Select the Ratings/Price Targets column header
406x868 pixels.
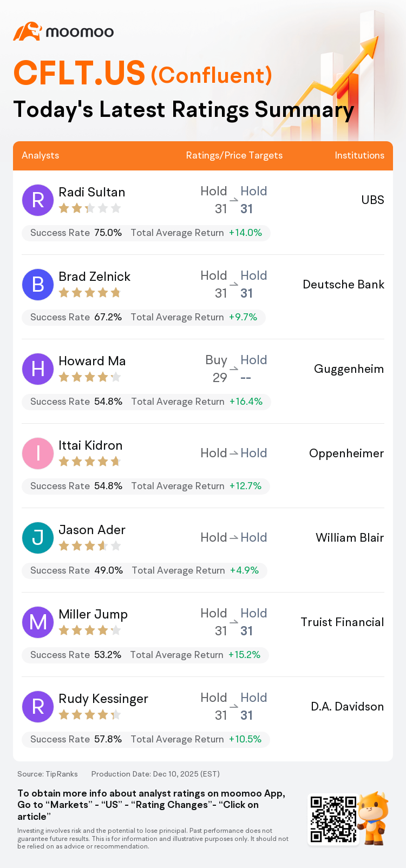point(234,155)
